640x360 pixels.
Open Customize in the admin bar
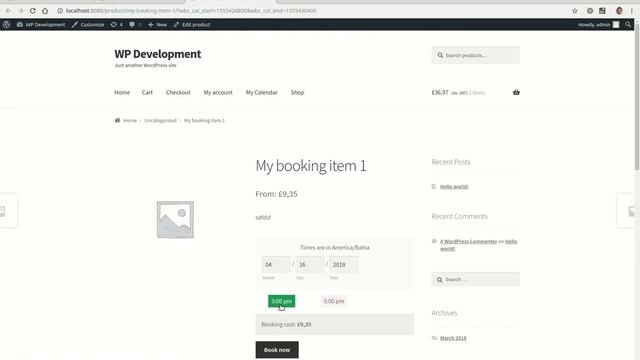pos(88,24)
